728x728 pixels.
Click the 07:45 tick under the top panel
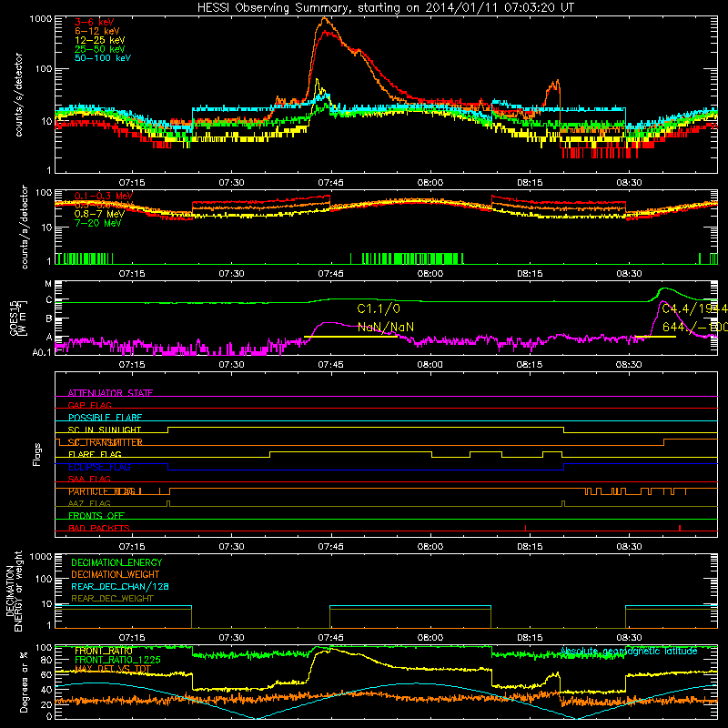click(330, 183)
